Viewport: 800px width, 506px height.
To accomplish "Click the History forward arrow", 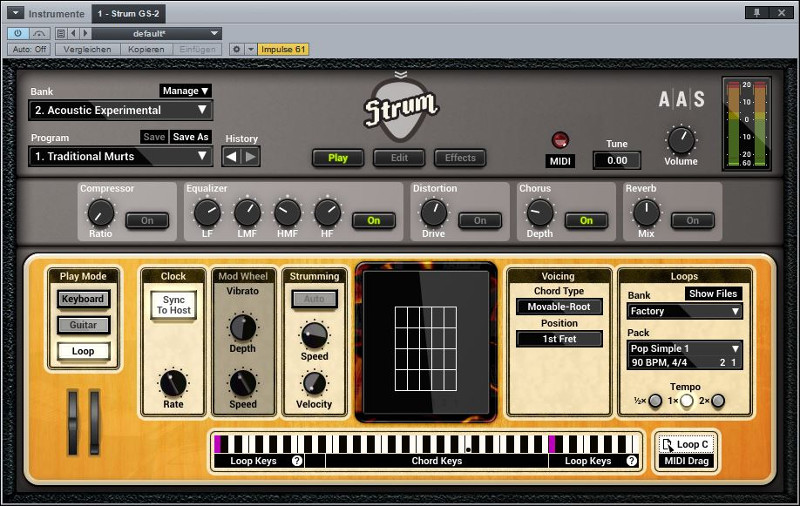I will [x=251, y=157].
